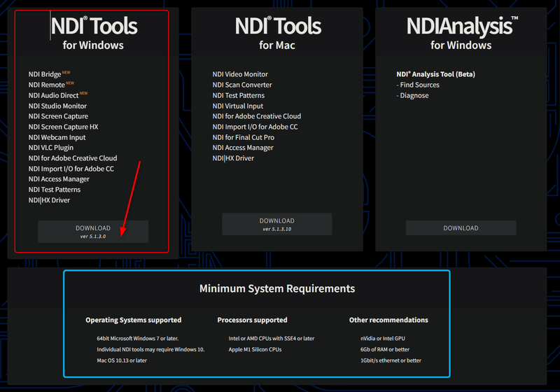This screenshot has width=560, height=392.
Task: Select NDI Test Patterns under Mac
Action: coord(238,95)
